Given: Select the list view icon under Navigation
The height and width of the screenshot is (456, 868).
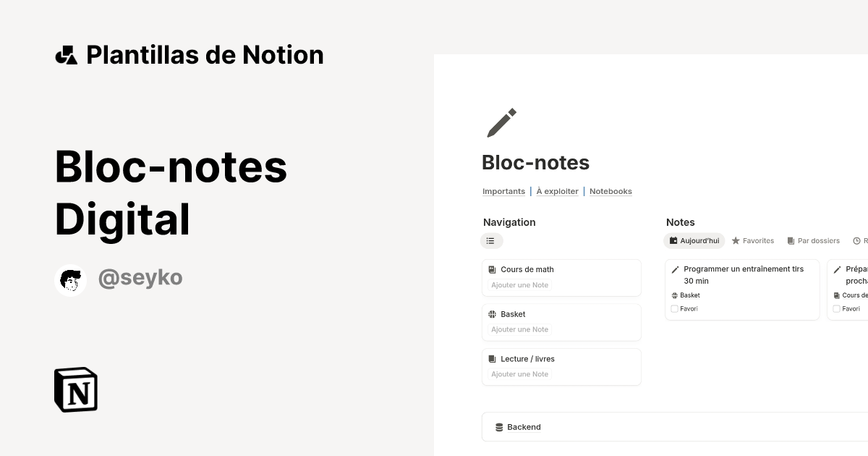Looking at the screenshot, I should (x=492, y=240).
